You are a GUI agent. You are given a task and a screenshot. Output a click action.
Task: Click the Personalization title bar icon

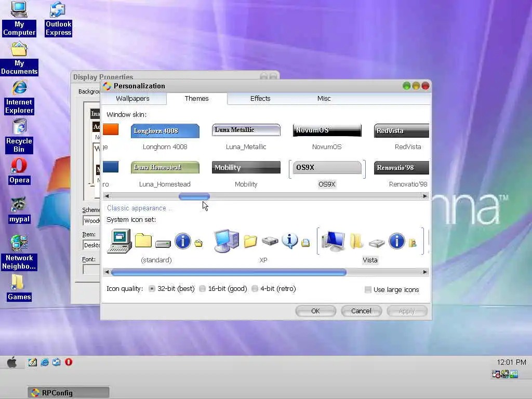[x=107, y=86]
